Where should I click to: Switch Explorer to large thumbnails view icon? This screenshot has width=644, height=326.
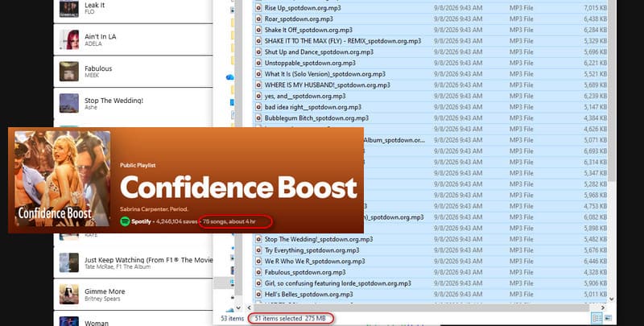pos(608,318)
